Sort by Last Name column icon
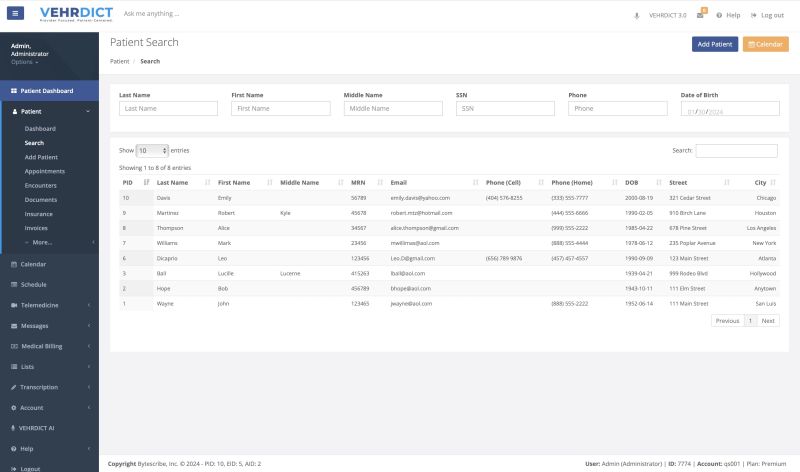 click(208, 182)
